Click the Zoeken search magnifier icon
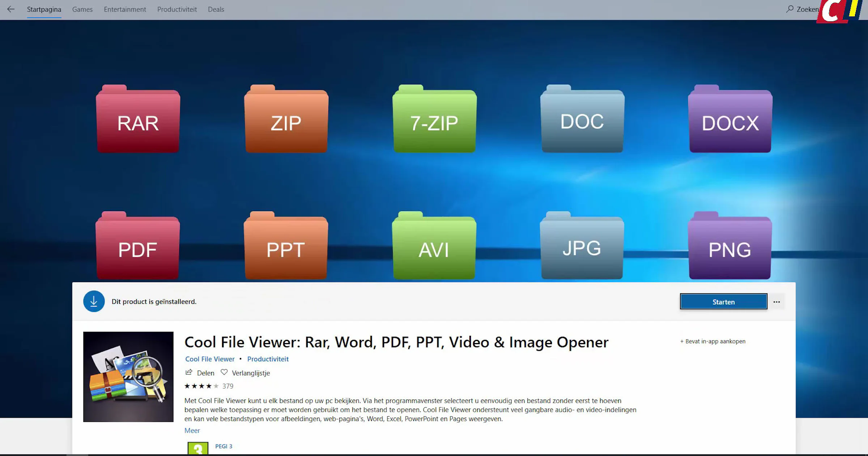 tap(790, 9)
